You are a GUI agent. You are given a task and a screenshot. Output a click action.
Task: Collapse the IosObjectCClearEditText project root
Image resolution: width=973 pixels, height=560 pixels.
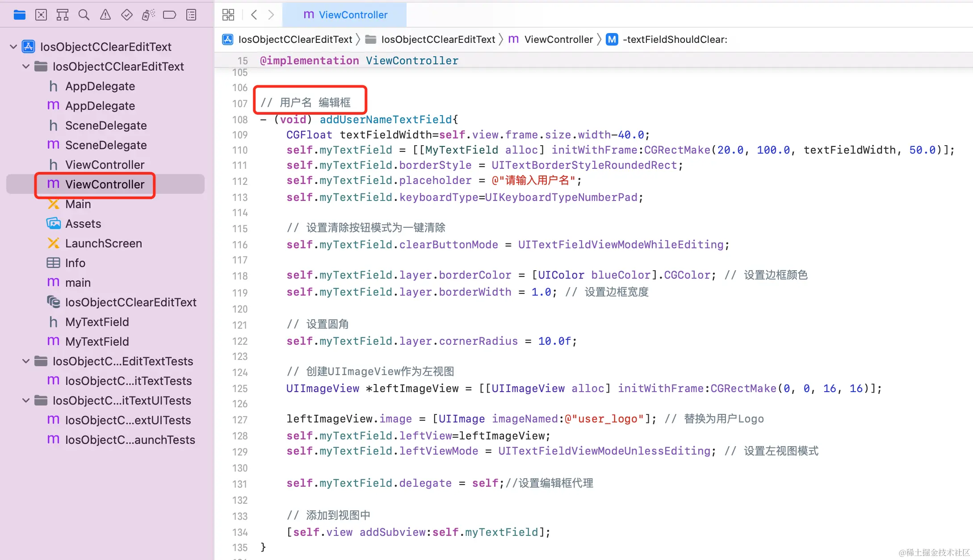(x=13, y=46)
